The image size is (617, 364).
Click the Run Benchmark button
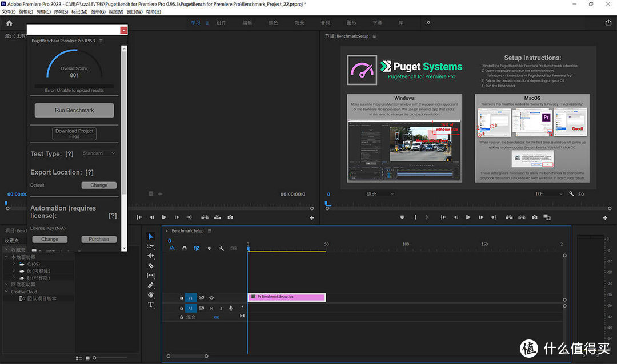pyautogui.click(x=74, y=110)
